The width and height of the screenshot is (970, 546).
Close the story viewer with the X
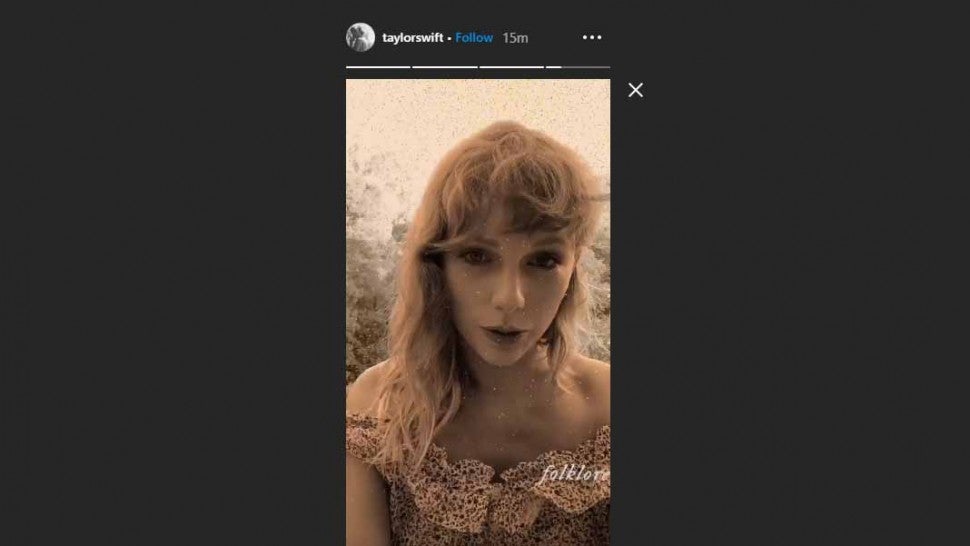click(x=635, y=90)
